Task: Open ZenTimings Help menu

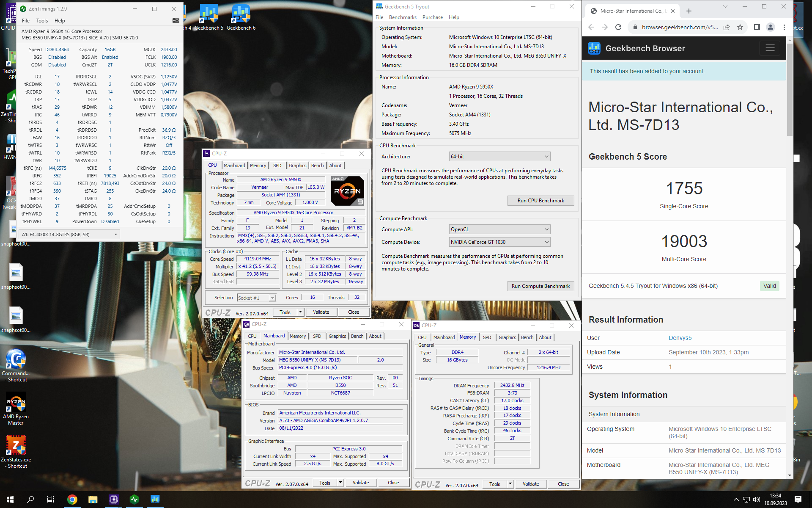Action: [x=60, y=20]
